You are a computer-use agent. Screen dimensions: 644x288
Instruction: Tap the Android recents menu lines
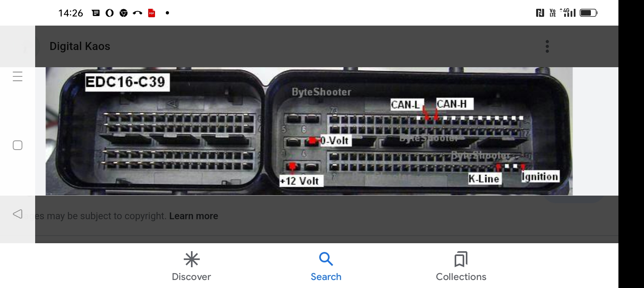[18, 76]
